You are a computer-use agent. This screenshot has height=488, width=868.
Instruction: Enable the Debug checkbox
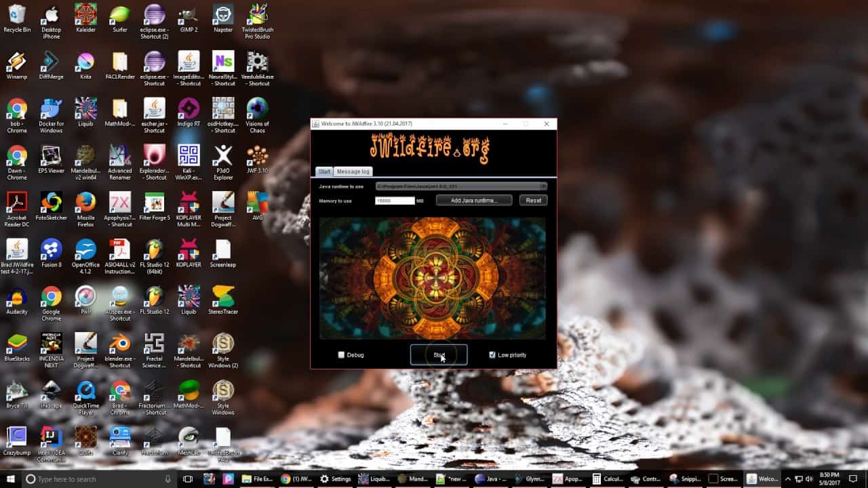(341, 354)
